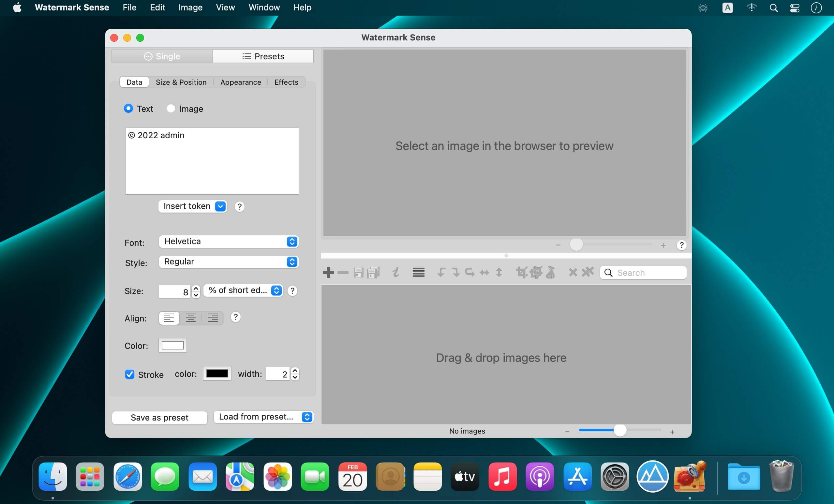The height and width of the screenshot is (504, 834).
Task: Click the rotate 180 degrees loop arrow icon
Action: [x=470, y=272]
